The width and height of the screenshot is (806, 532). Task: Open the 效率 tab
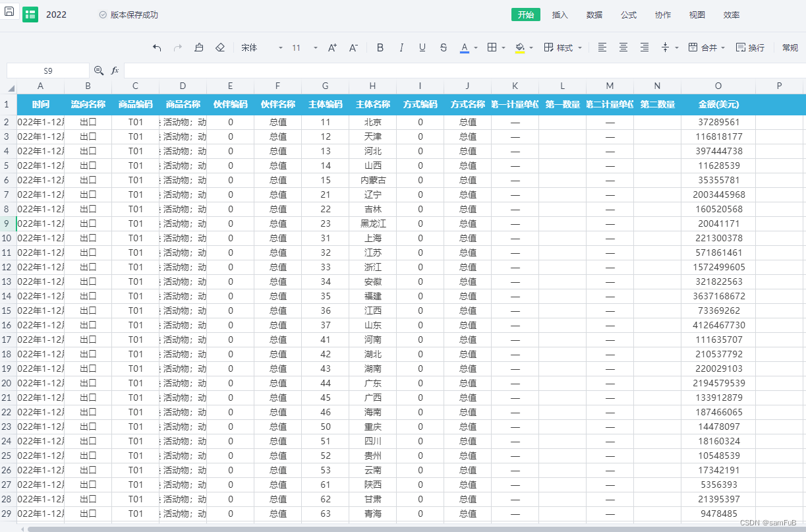click(x=732, y=15)
